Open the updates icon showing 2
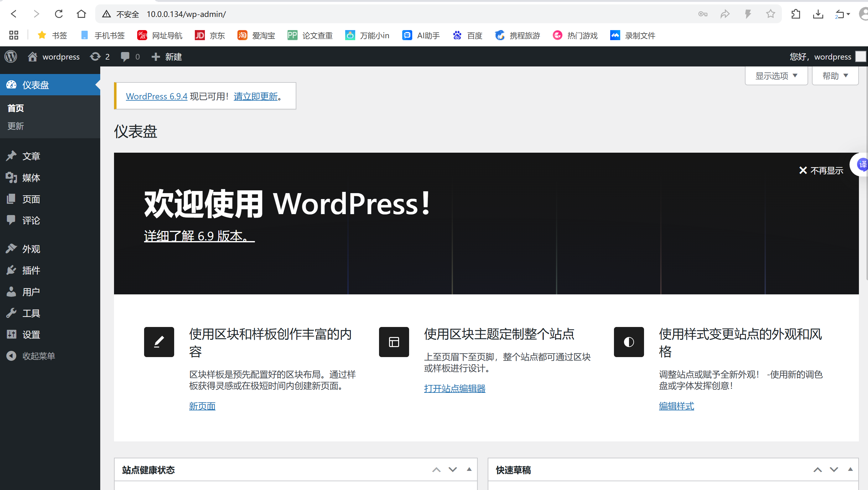The width and height of the screenshot is (868, 490). pyautogui.click(x=100, y=57)
